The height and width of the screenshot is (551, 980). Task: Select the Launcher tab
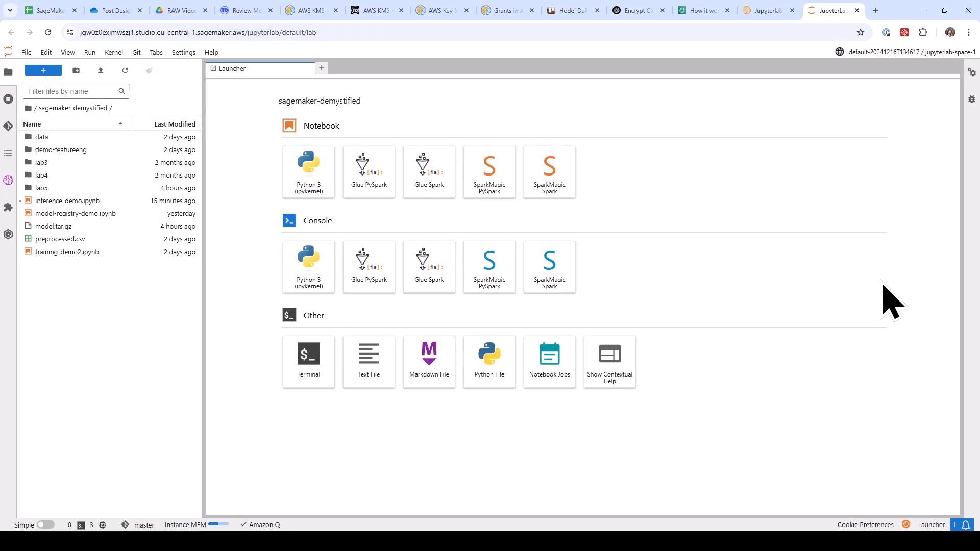pyautogui.click(x=260, y=68)
